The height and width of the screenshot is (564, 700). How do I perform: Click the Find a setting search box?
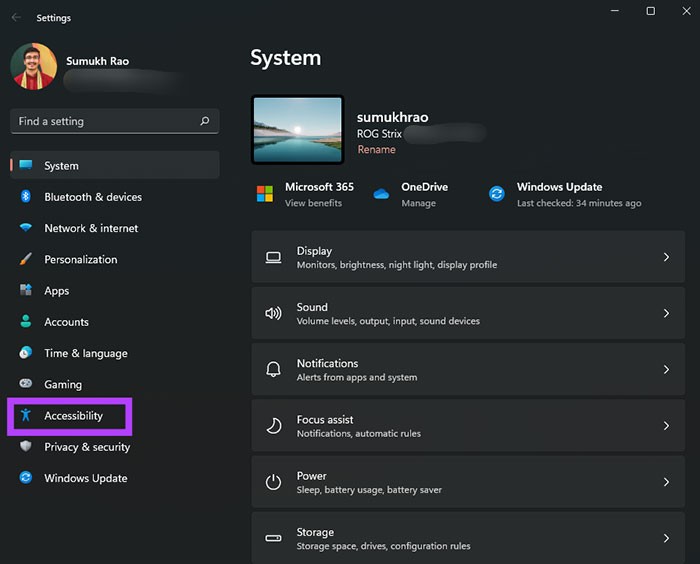[105, 121]
